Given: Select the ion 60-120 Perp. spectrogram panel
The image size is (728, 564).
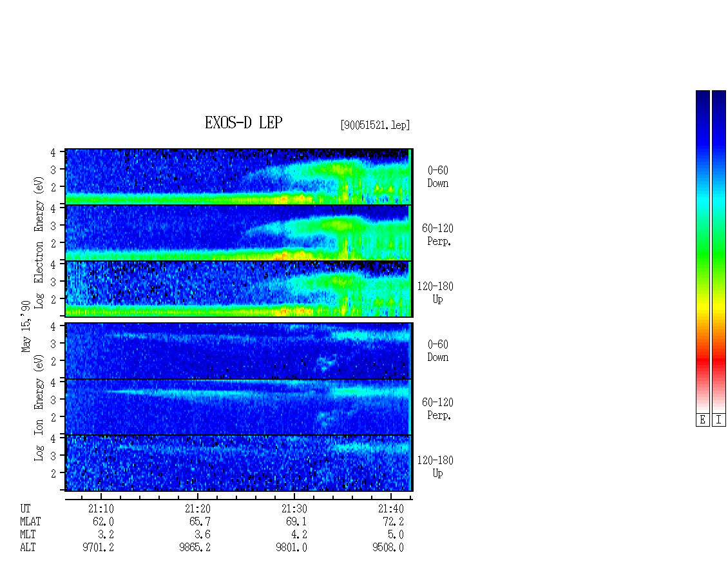Looking at the screenshot, I should click(238, 407).
